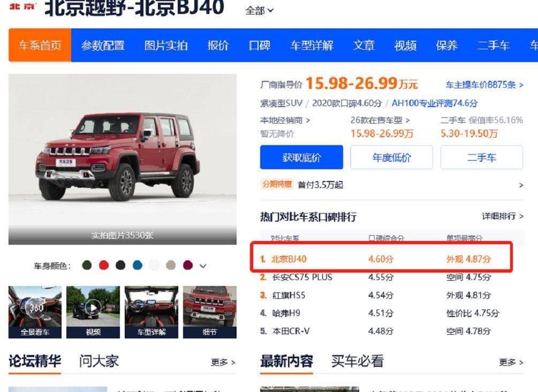Viewport: 538px width, 392px height.
Task: Open the 实拍图片3530张 photo gallery
Action: click(123, 236)
